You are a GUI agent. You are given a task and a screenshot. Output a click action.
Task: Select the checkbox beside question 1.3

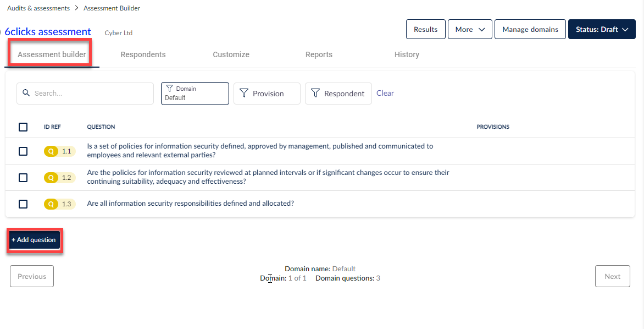(23, 204)
